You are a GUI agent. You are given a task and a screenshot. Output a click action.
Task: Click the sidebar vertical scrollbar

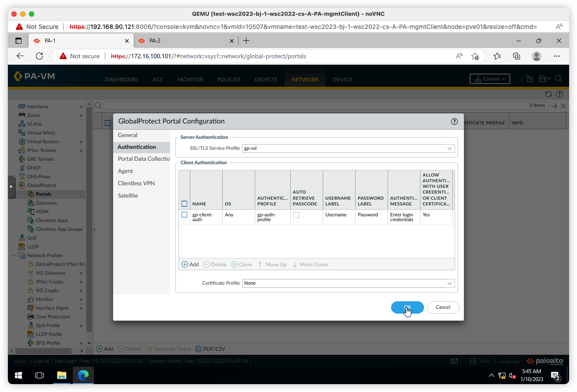click(89, 219)
